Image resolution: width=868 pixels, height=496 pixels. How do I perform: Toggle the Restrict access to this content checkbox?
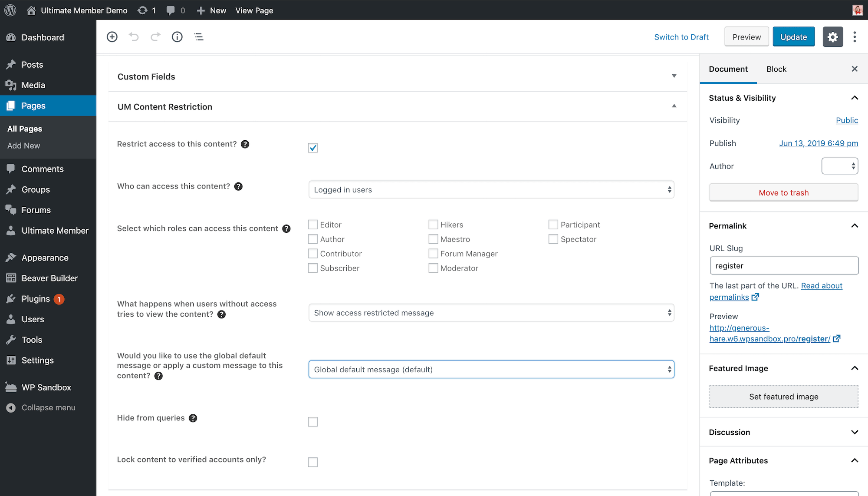click(312, 147)
